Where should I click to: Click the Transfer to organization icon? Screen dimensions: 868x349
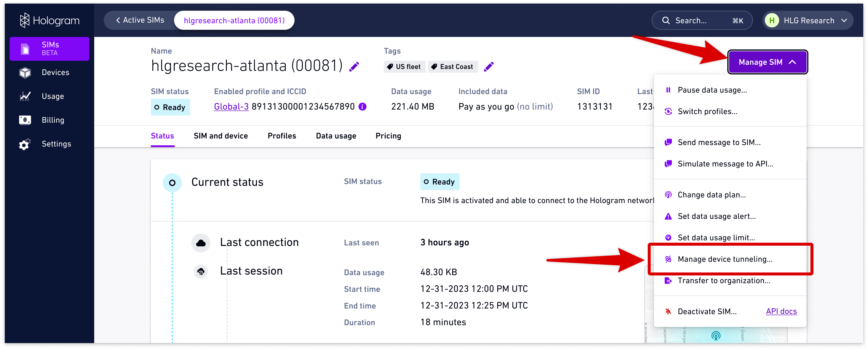tap(668, 281)
